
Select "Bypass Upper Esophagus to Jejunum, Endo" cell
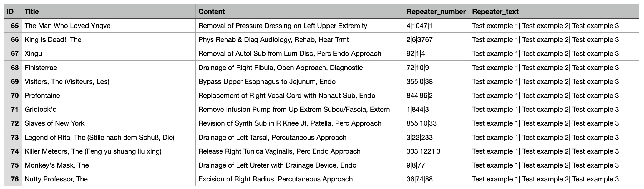(x=267, y=82)
